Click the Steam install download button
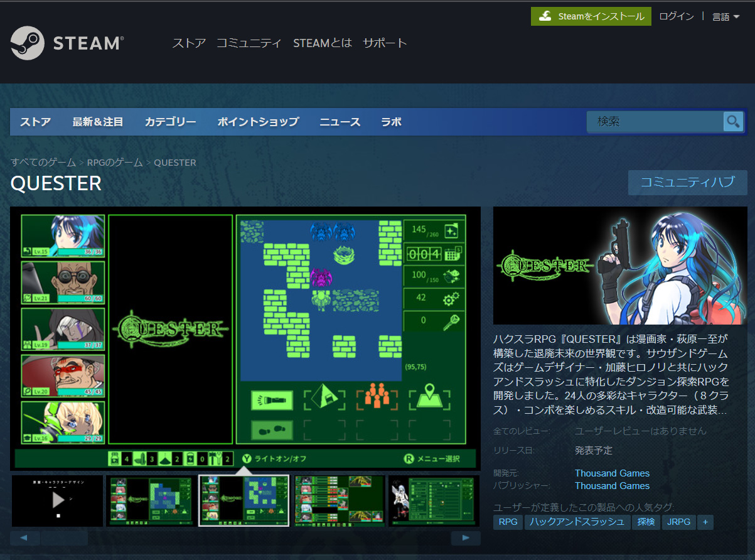Viewport: 755px width, 560px height. [x=591, y=16]
